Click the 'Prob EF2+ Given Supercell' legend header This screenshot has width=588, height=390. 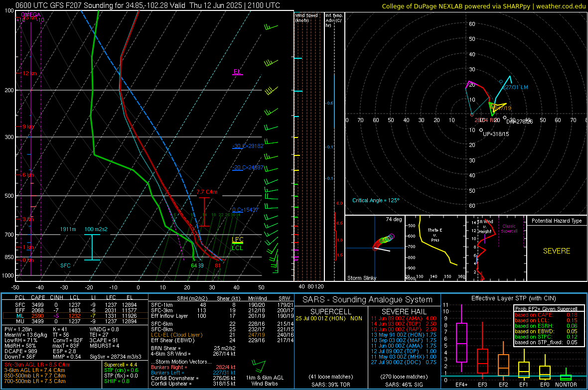546,309
